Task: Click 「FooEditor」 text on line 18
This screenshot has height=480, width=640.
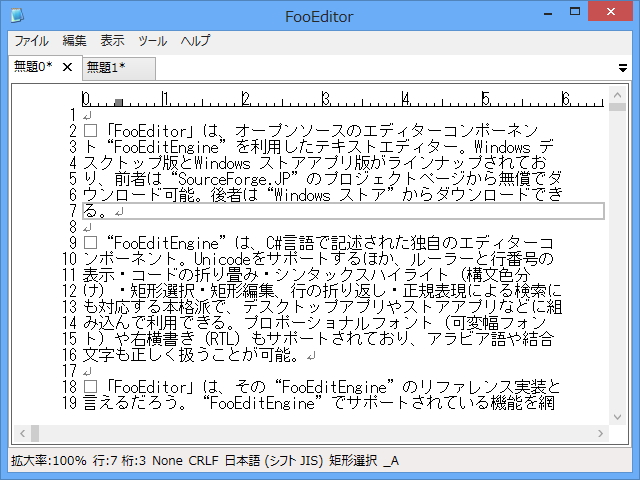Action: point(149,387)
